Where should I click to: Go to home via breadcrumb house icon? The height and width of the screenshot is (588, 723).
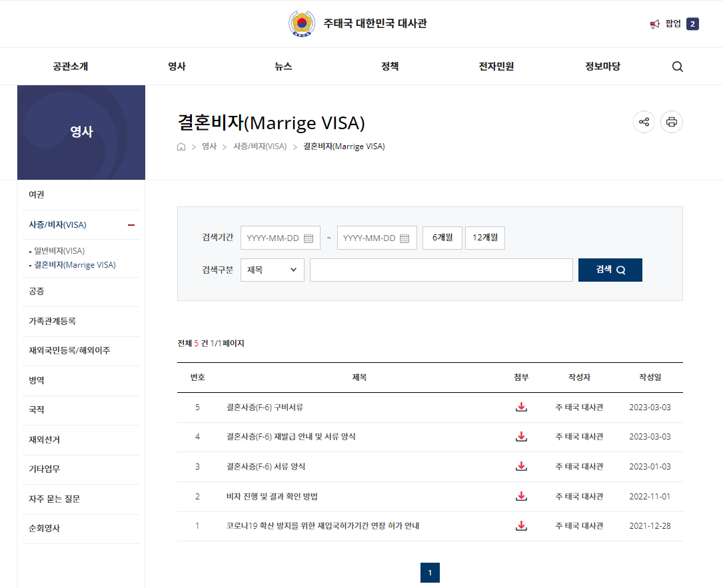coord(181,147)
